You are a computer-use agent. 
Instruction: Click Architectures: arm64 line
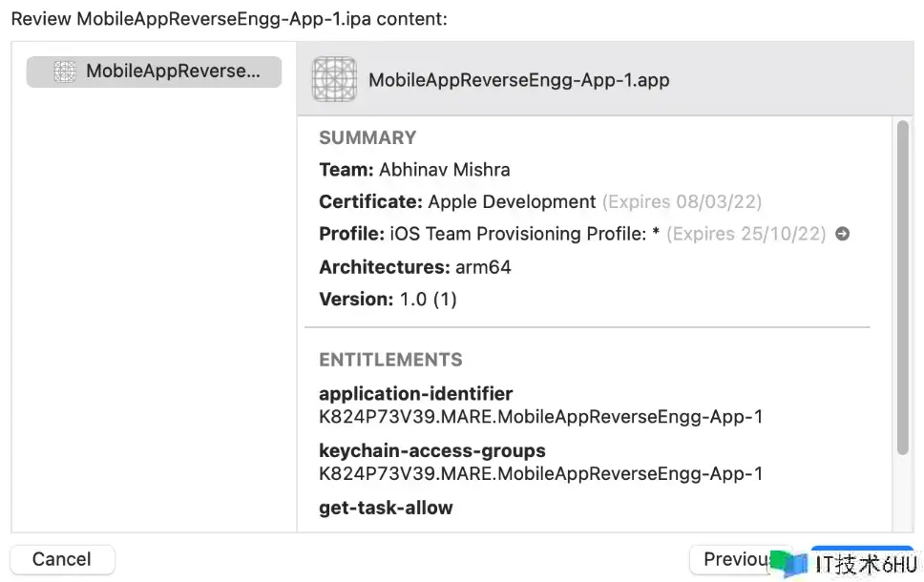point(415,267)
